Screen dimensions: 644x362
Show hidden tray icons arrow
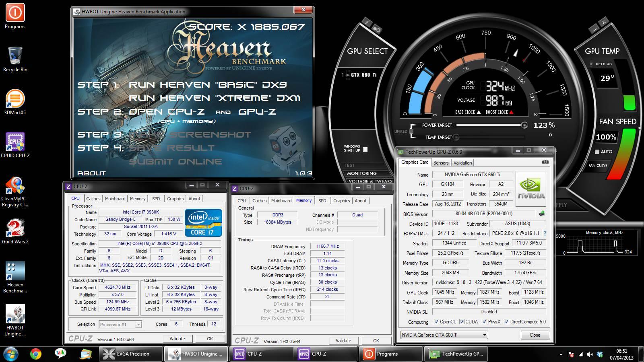pos(561,355)
